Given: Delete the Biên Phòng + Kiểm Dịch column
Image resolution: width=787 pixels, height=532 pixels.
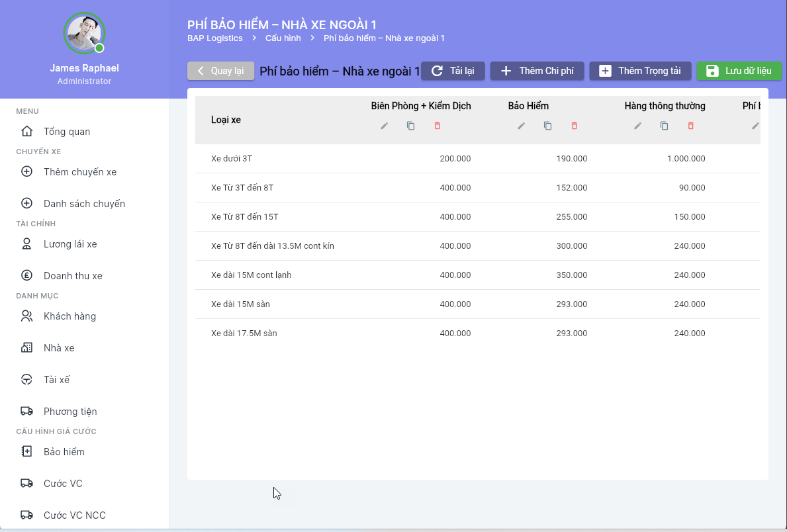Looking at the screenshot, I should tap(437, 126).
